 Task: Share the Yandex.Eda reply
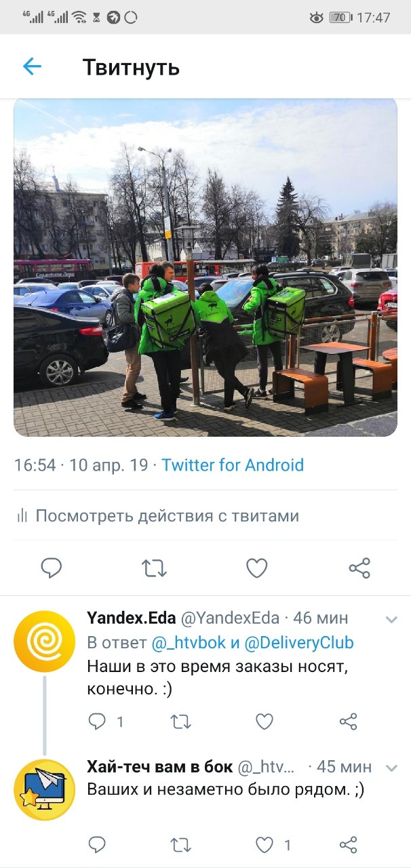tap(348, 722)
